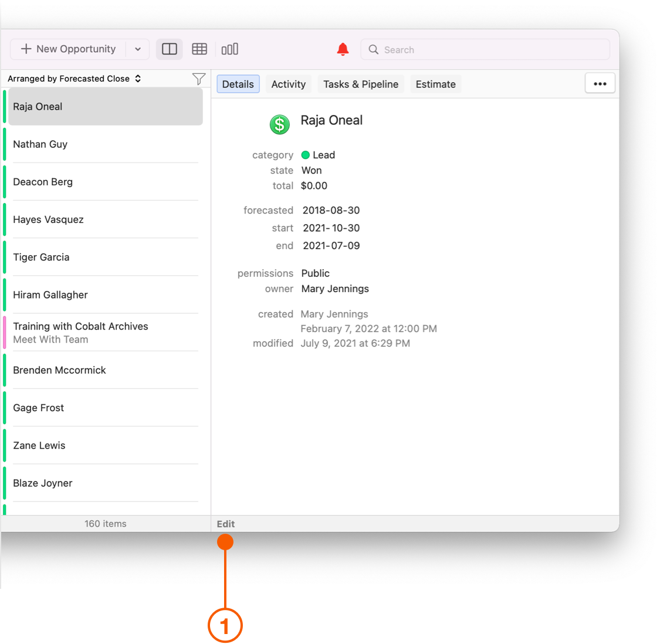
Task: Click the search magnifying glass icon
Action: click(x=374, y=50)
